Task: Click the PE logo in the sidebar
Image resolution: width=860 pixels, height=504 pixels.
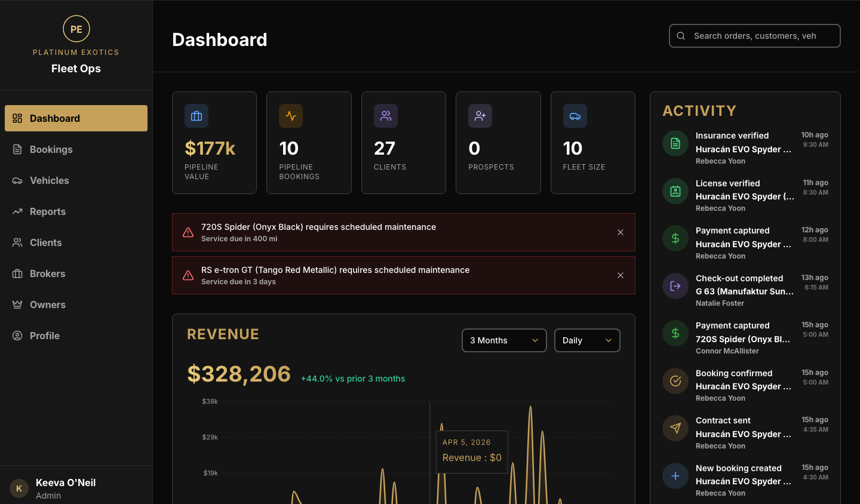Action: [x=76, y=29]
